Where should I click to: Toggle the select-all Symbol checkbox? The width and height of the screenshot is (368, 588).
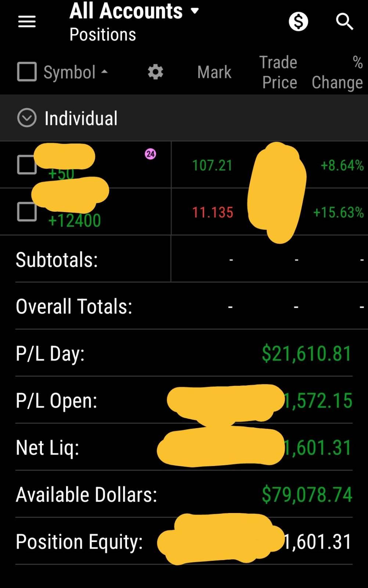27,71
